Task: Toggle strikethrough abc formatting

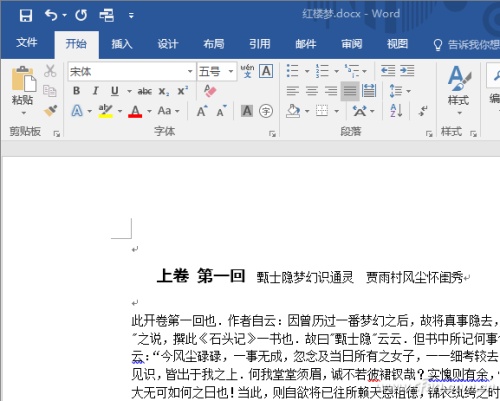Action: [x=145, y=91]
